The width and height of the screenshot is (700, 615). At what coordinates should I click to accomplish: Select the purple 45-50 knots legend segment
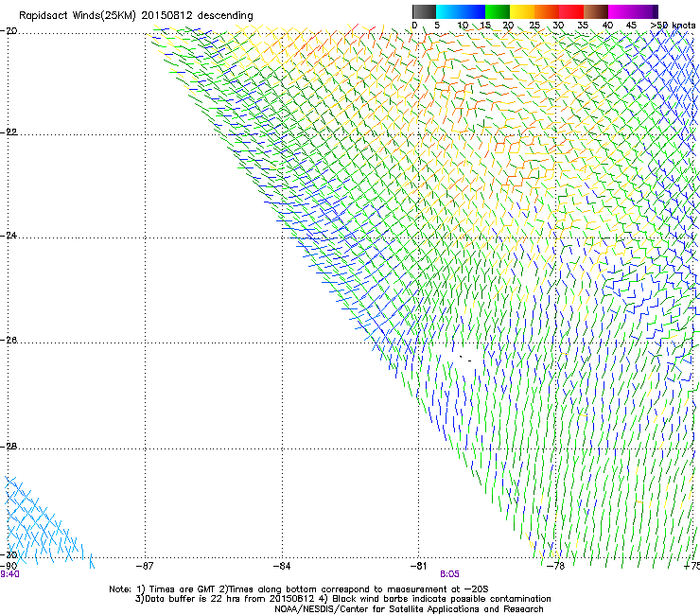pos(645,11)
